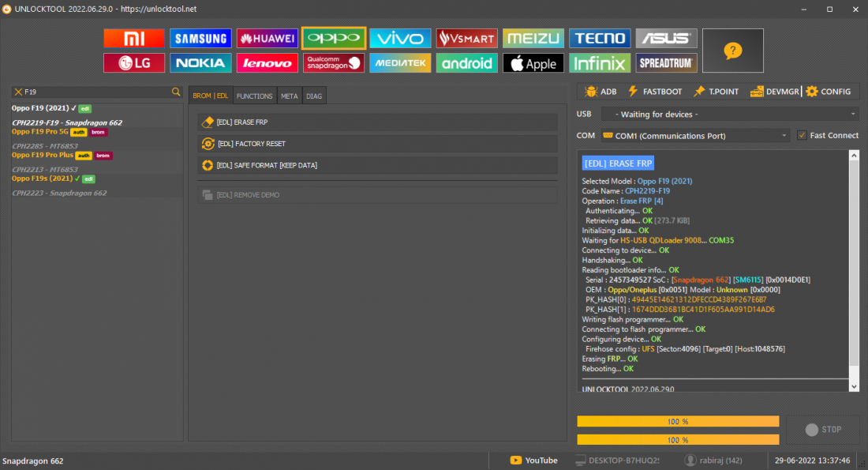Click the date and time 29-06-2022 13:37:46

coord(812,461)
